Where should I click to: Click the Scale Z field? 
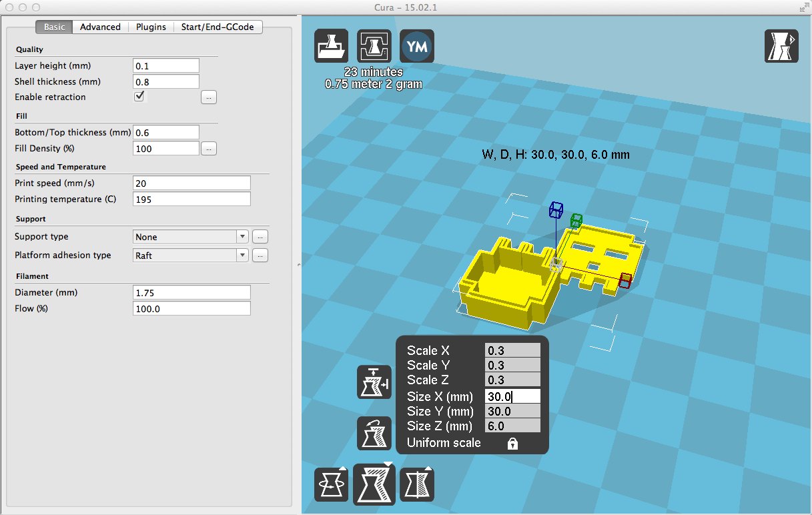(x=512, y=380)
